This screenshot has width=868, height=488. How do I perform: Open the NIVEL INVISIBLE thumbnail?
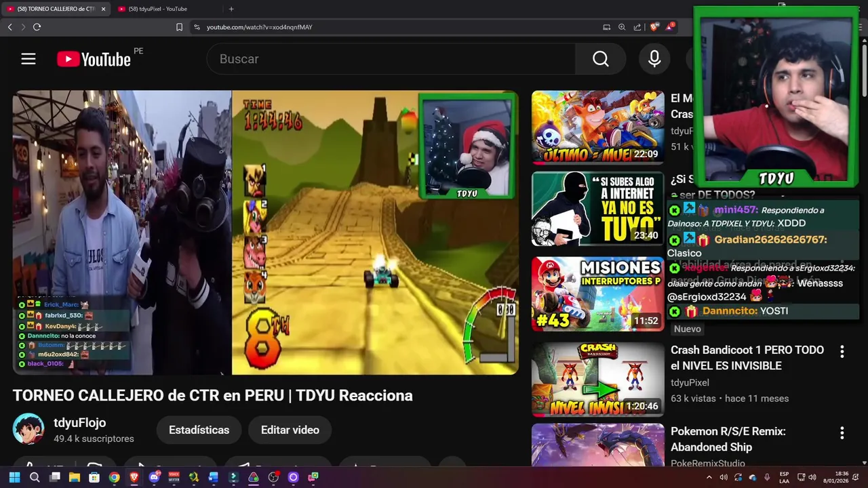[x=598, y=379]
